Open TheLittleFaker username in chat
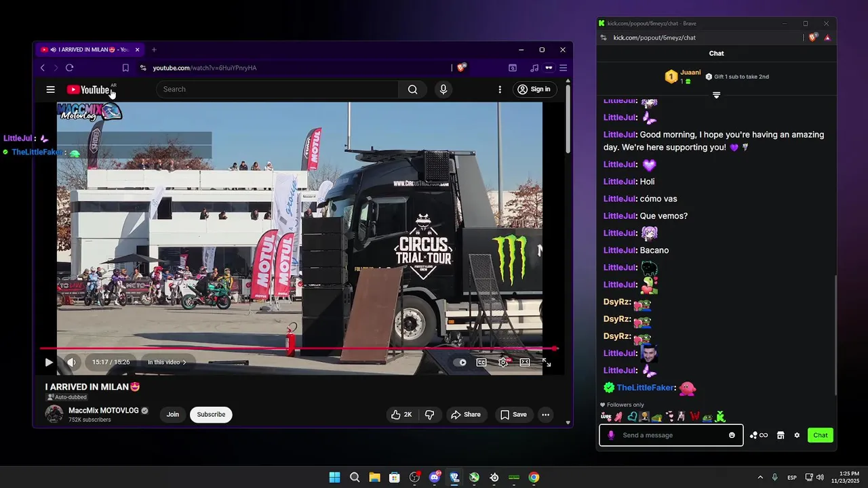Viewport: 868px width, 488px height. pyautogui.click(x=646, y=388)
